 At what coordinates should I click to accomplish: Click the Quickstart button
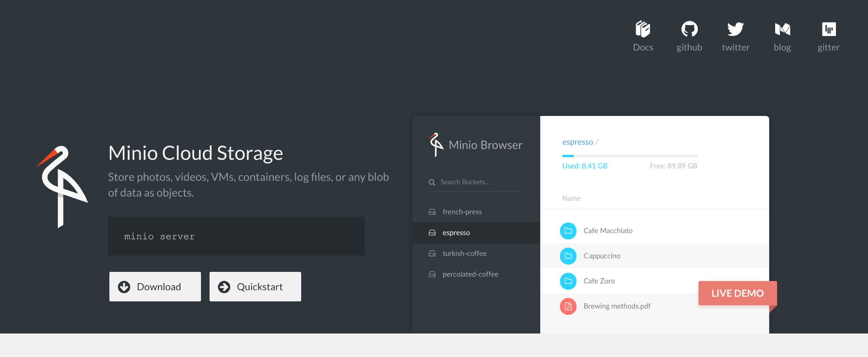[x=255, y=287]
